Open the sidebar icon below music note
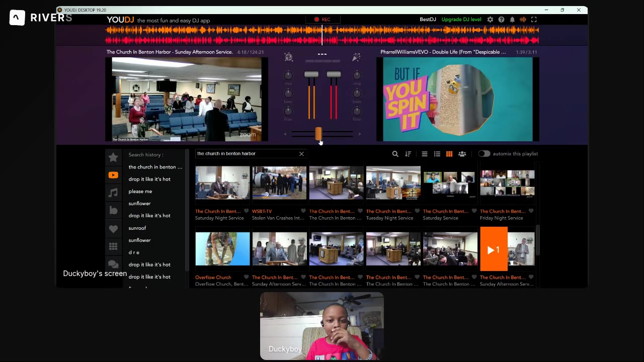The height and width of the screenshot is (362, 644). coord(113,211)
